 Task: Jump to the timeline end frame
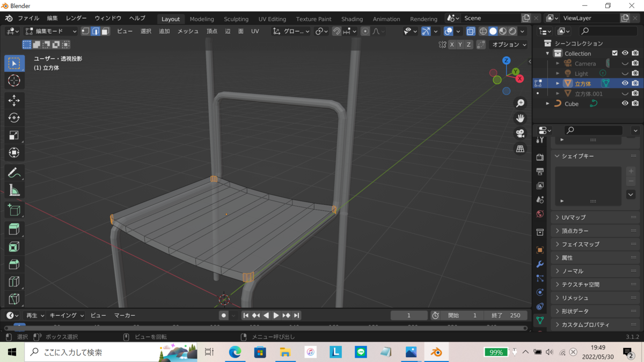296,315
